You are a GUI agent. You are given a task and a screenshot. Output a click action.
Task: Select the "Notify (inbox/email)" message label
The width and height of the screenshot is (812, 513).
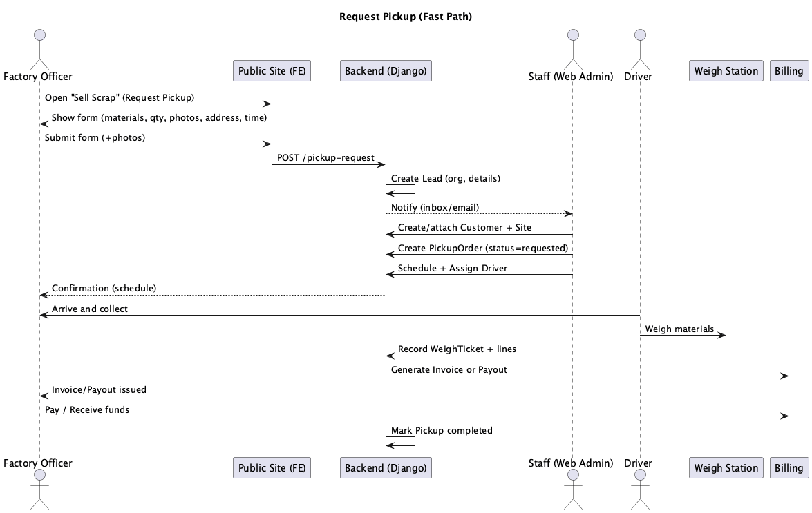click(x=435, y=207)
